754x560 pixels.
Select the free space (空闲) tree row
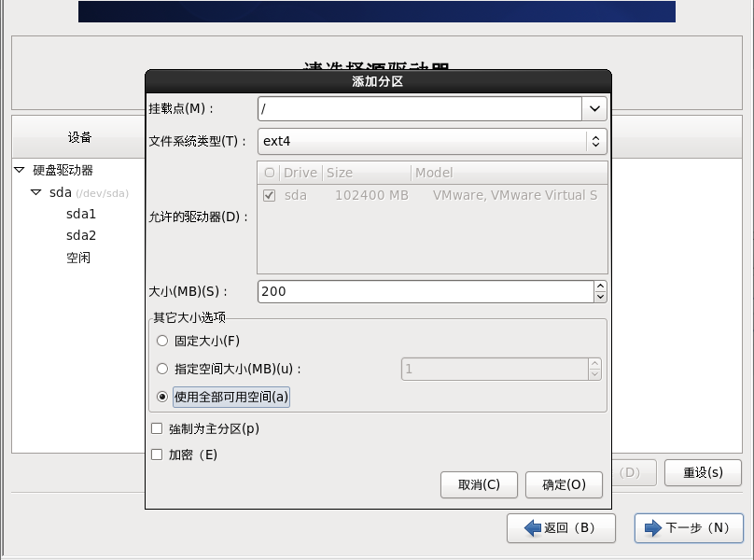coord(77,258)
